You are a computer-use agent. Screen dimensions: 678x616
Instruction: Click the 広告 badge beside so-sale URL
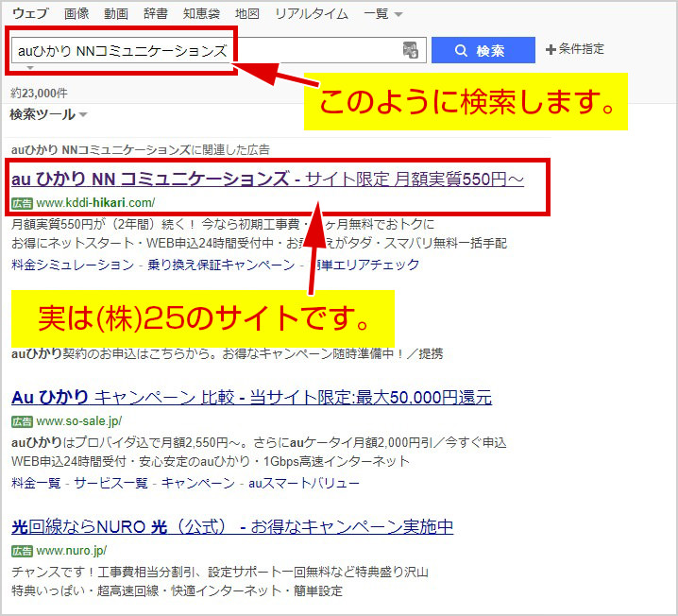(x=22, y=421)
